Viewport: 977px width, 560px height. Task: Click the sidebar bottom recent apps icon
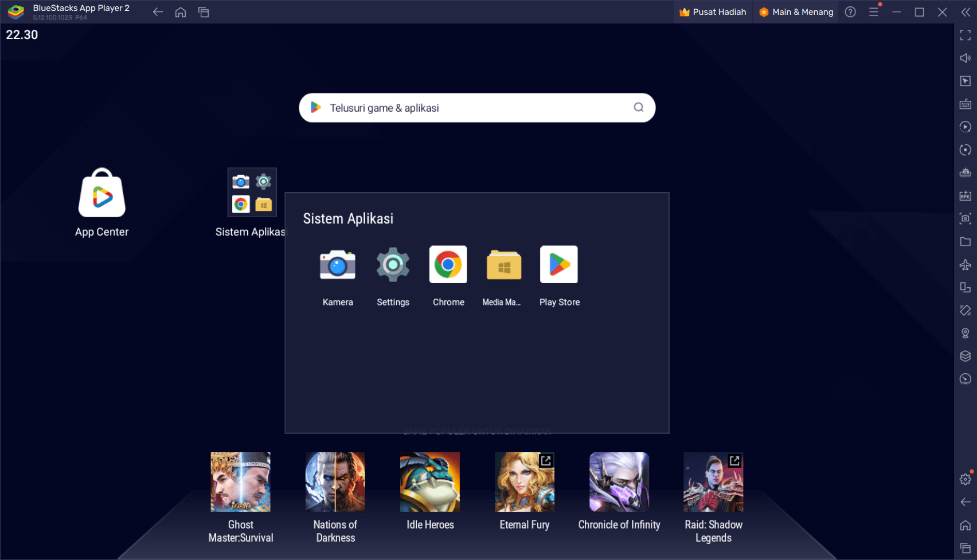966,548
